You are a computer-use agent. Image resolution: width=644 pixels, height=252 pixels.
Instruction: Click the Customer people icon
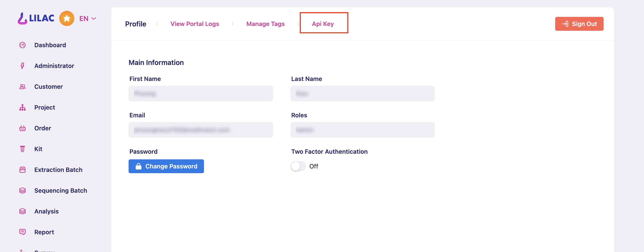[x=22, y=87]
